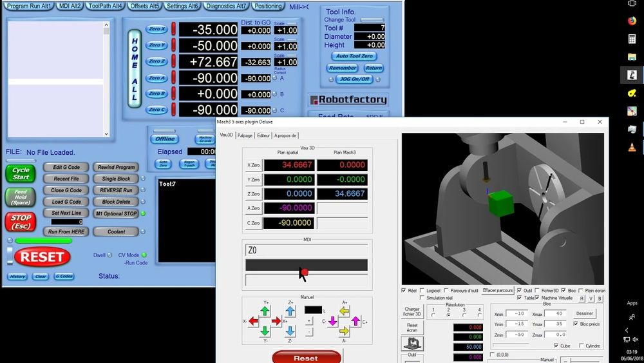Jog X- with the red left arrow
The image size is (644, 363).
pos(253,321)
